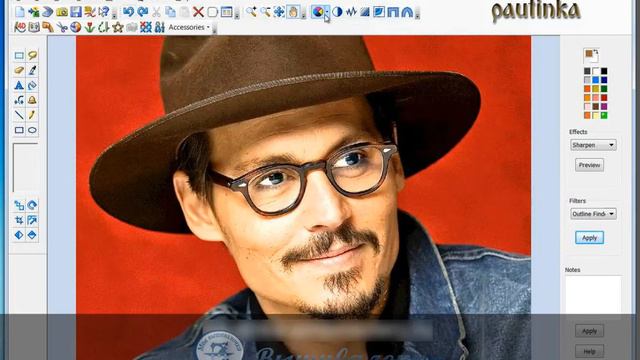
Task: Click the star icon in the second toolbar row
Action: coord(118,27)
